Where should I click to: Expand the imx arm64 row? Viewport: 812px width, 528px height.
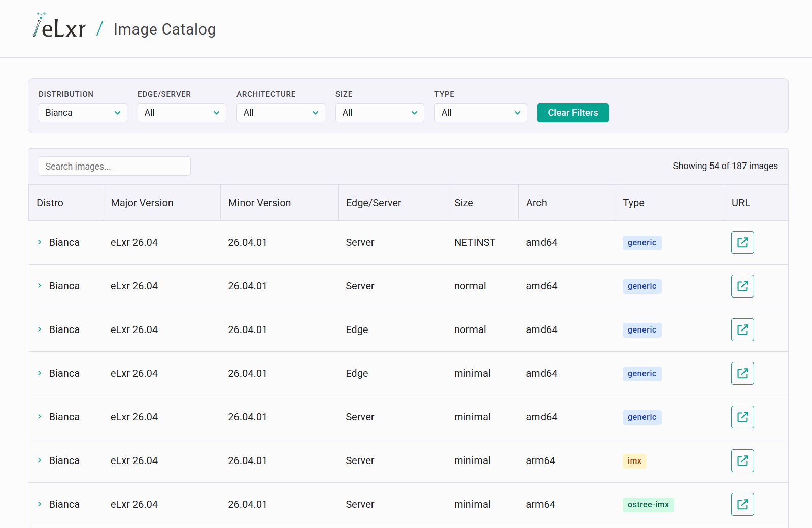click(x=40, y=460)
